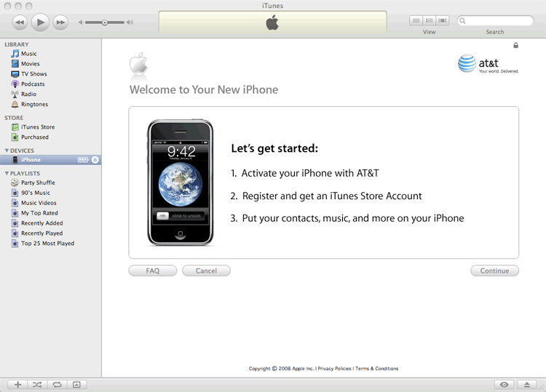This screenshot has width=546, height=392.
Task: Click the search magnifier icon
Action: click(x=462, y=21)
